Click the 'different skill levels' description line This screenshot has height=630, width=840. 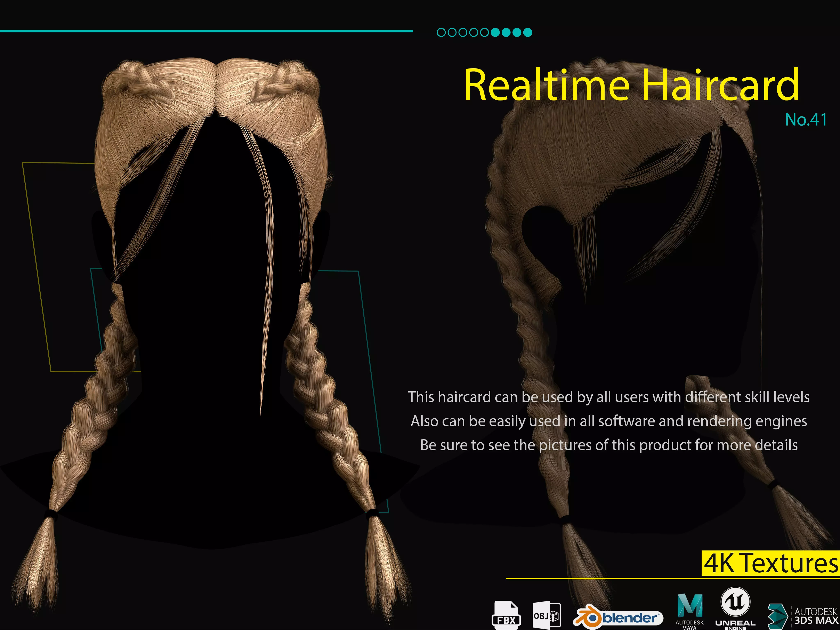pyautogui.click(x=608, y=397)
